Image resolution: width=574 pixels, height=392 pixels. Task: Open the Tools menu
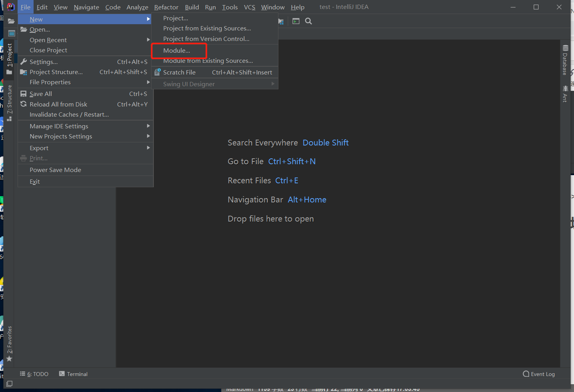230,7
